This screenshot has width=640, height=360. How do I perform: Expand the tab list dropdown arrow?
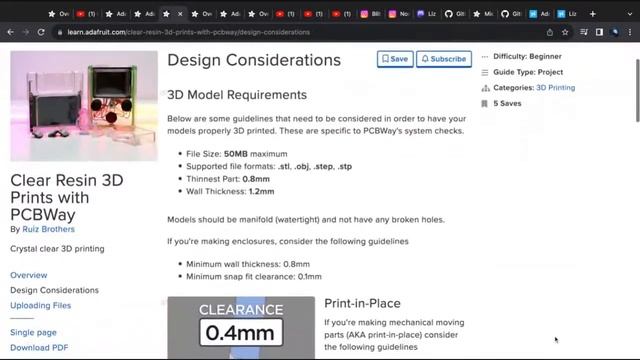pos(629,14)
